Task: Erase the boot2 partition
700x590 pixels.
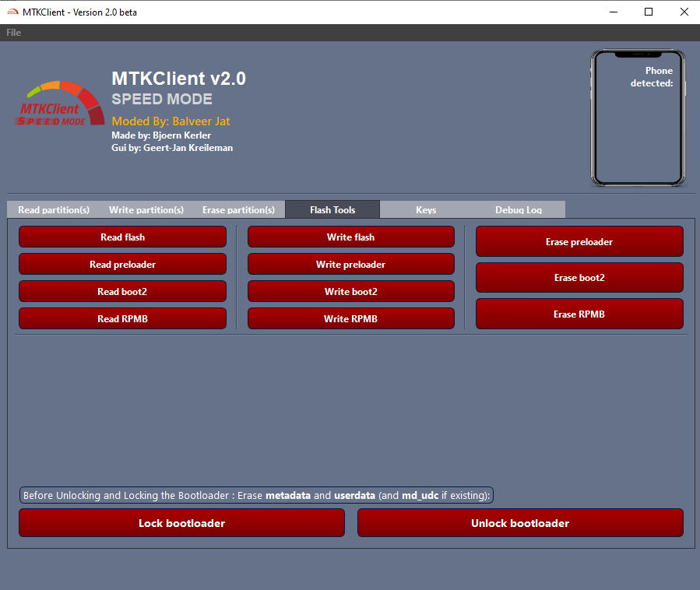Action: tap(579, 277)
